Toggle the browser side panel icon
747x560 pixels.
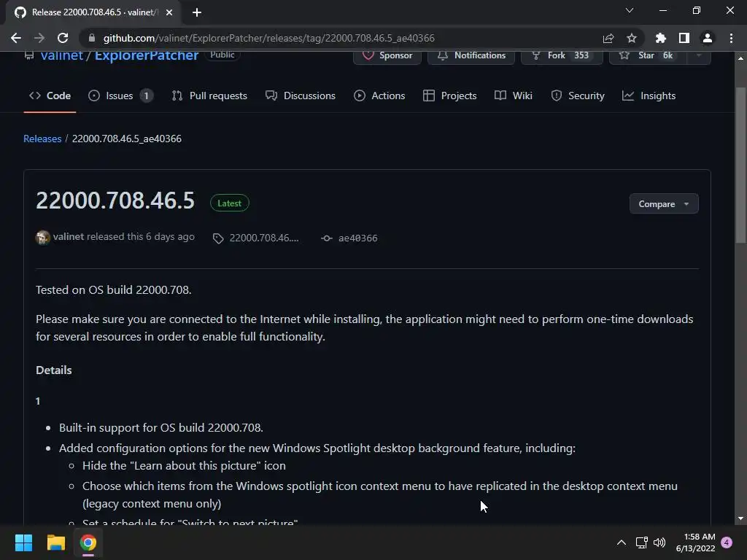(x=684, y=38)
